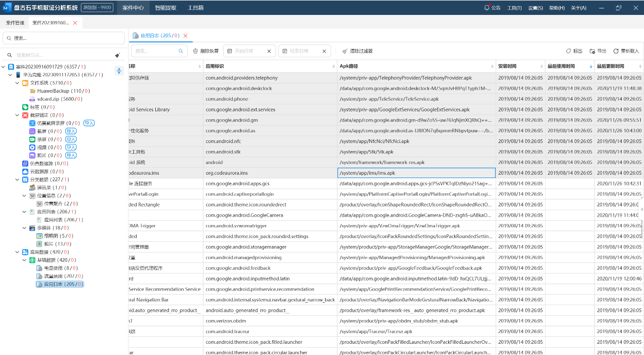This screenshot has height=355, width=644.
Task: Clear tree search with the broom icon
Action: [x=118, y=55]
